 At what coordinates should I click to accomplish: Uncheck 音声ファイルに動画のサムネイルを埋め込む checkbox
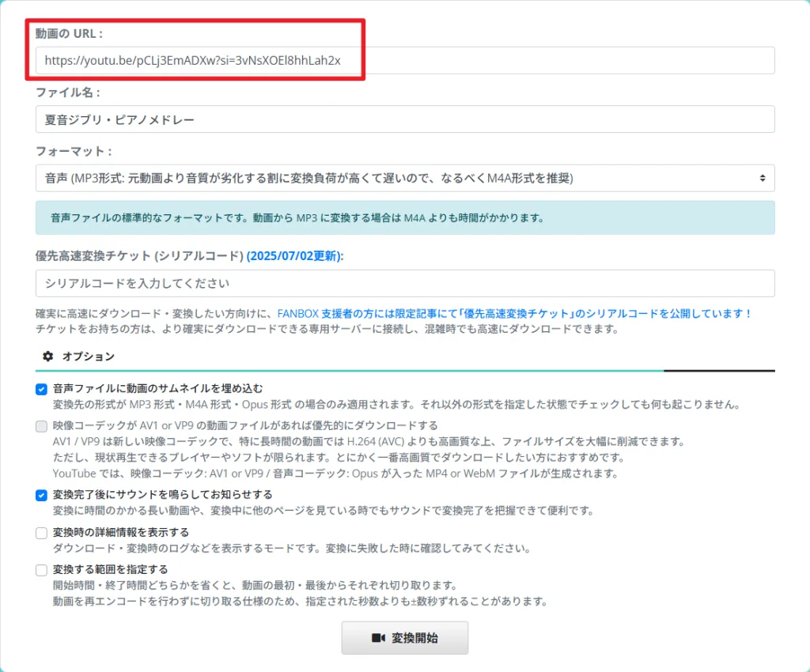coord(41,389)
